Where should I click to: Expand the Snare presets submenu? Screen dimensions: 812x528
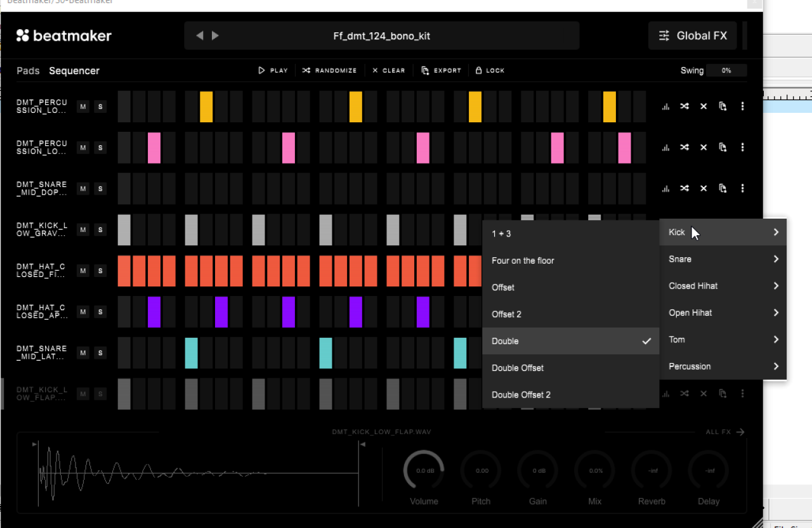pyautogui.click(x=723, y=259)
